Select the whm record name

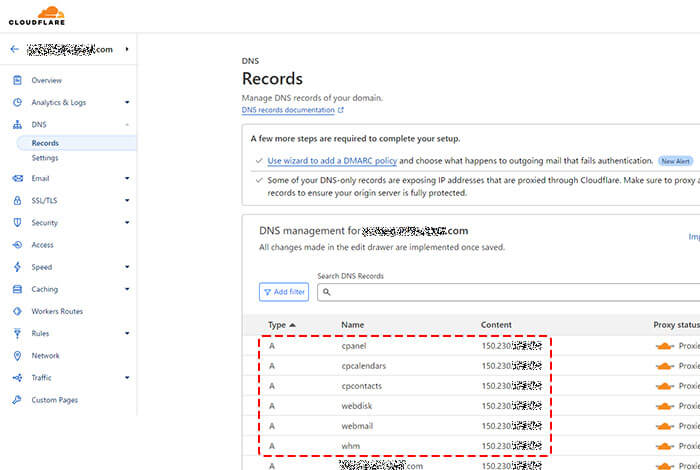tap(350, 446)
